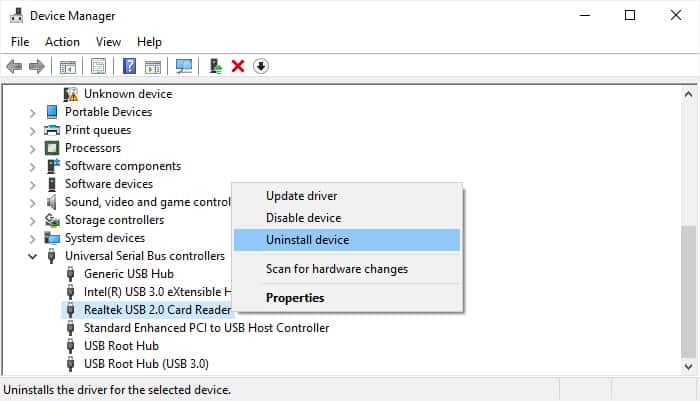The image size is (700, 401).
Task: Select Generic USB Hub label
Action: coord(129,274)
